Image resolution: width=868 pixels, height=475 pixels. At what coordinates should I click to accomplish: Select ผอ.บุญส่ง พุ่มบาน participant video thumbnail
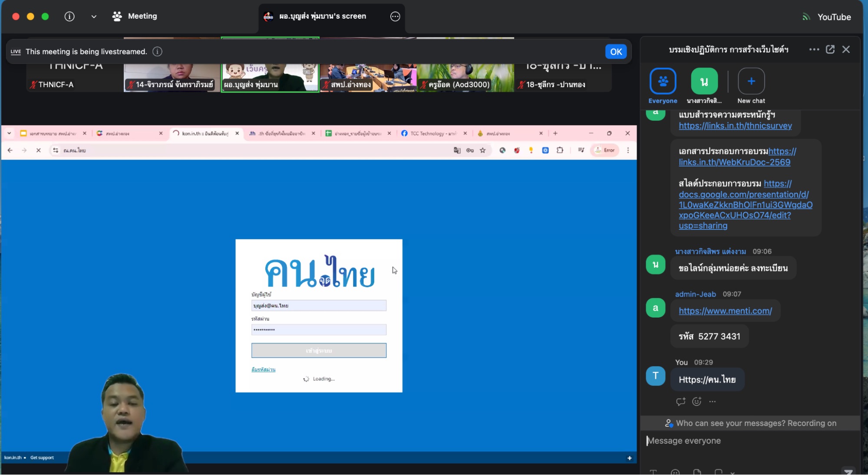coord(270,77)
